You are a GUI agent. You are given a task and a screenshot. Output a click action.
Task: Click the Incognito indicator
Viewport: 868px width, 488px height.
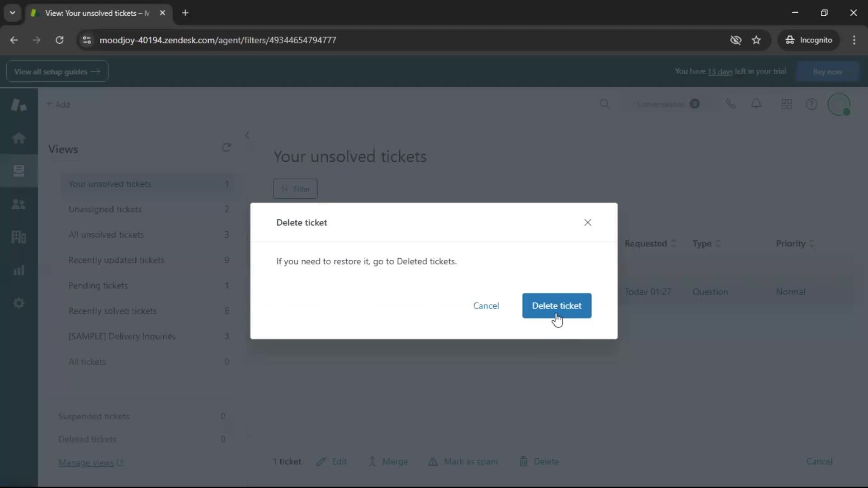808,40
